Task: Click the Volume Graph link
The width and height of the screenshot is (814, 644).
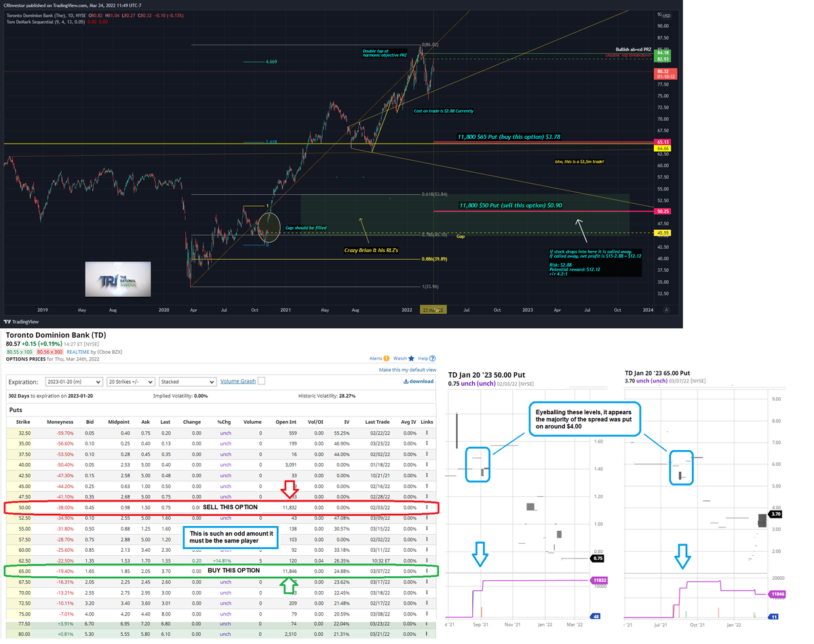Action: point(238,381)
